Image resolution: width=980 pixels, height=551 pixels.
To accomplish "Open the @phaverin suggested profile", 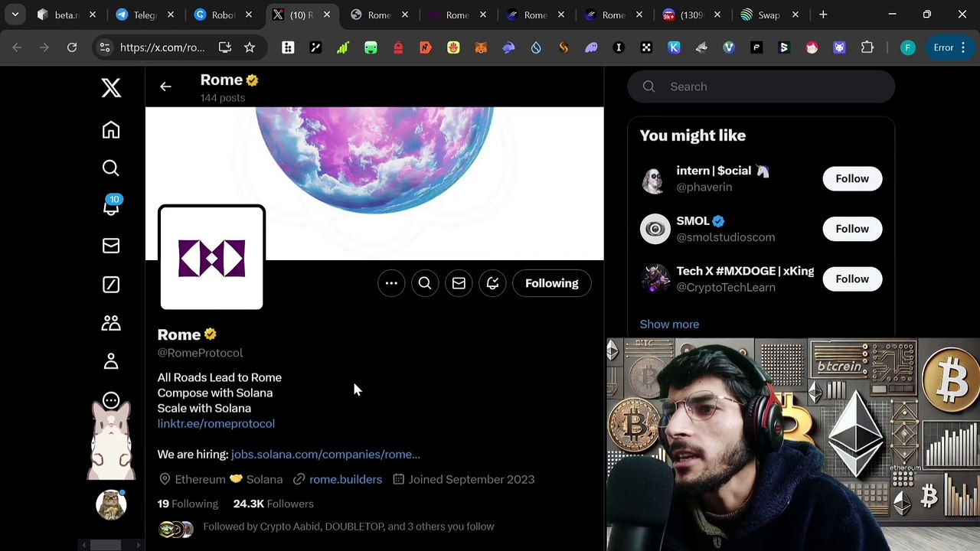I will pyautogui.click(x=704, y=187).
